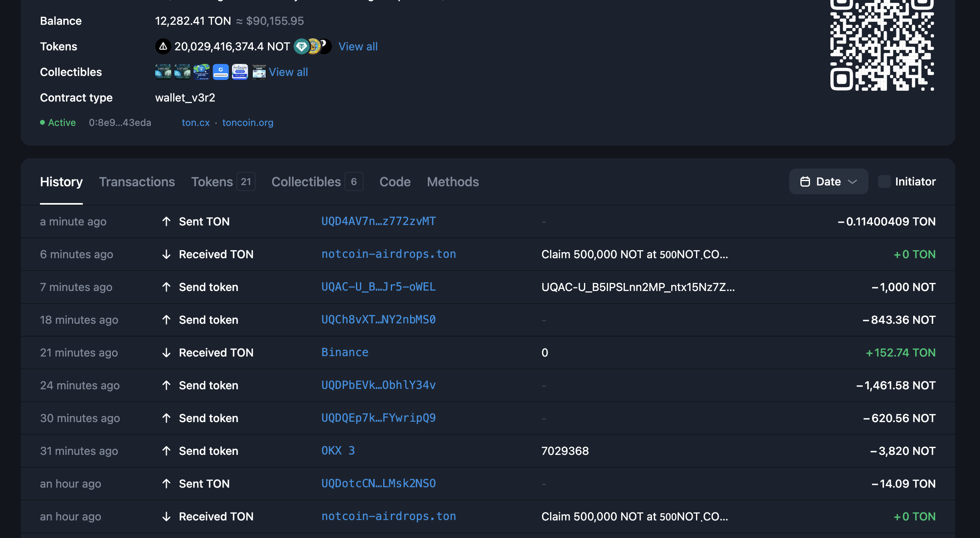Open the solid blue collectible thumbnail
Viewport: 980px width, 538px height.
(x=220, y=72)
